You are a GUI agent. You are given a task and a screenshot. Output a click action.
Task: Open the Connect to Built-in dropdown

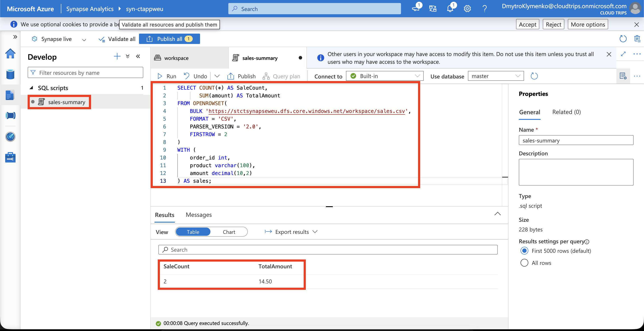385,76
